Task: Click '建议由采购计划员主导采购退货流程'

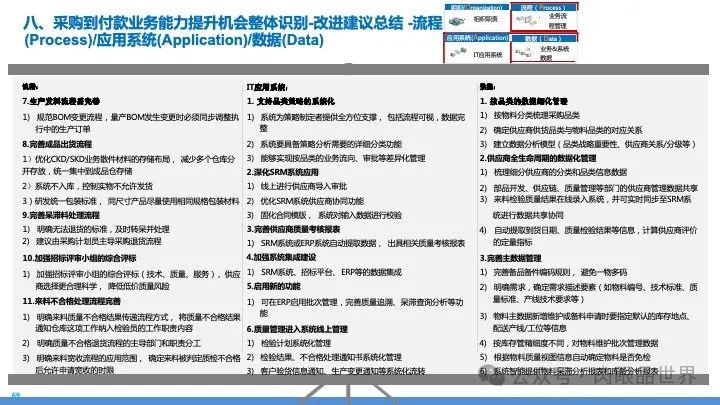Action: pyautogui.click(x=99, y=241)
